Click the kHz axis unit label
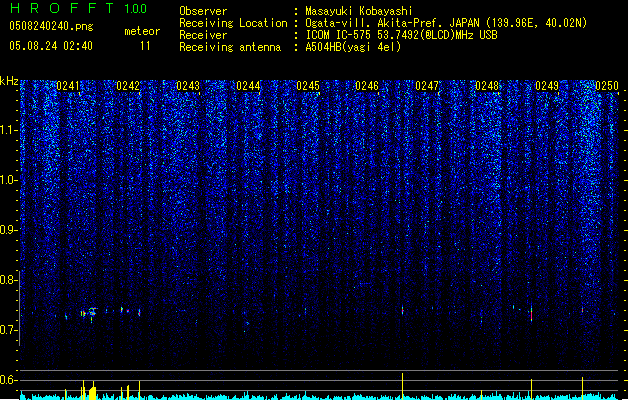Image resolution: width=629 pixels, height=400 pixels. 9,81
